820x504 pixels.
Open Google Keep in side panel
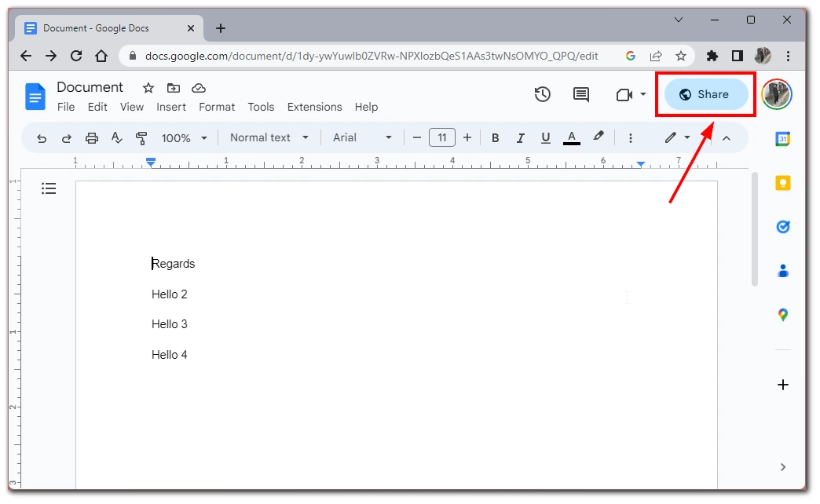click(782, 183)
